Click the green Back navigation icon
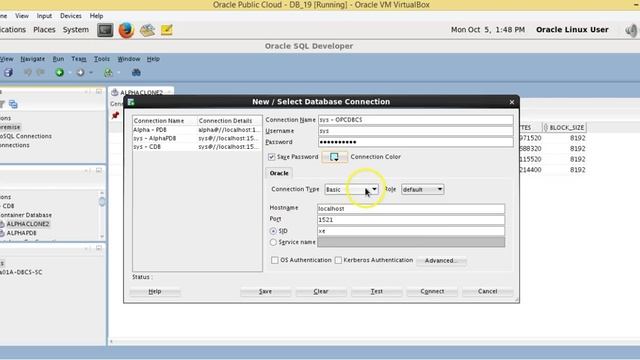This screenshot has height=360, width=640. tap(60, 73)
